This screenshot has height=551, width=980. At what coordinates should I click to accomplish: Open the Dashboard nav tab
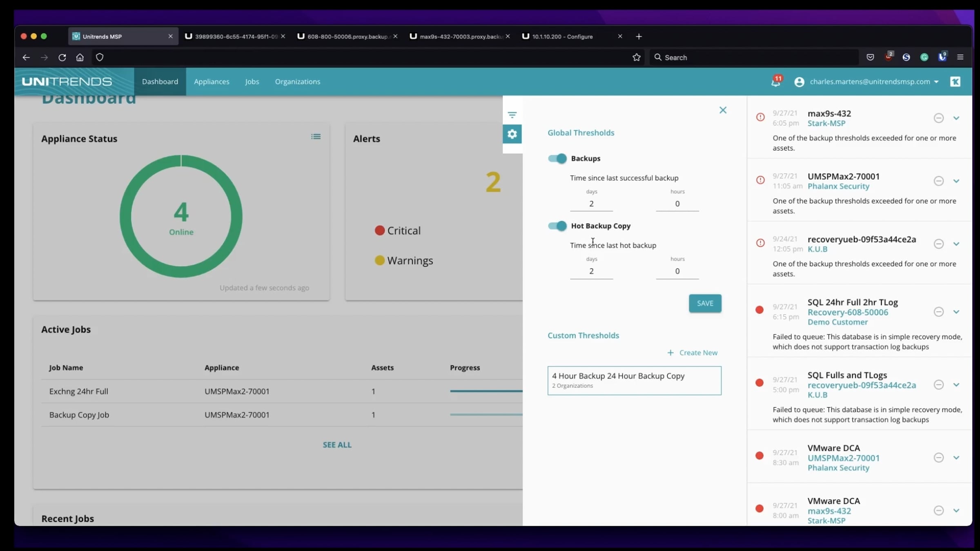(x=160, y=82)
